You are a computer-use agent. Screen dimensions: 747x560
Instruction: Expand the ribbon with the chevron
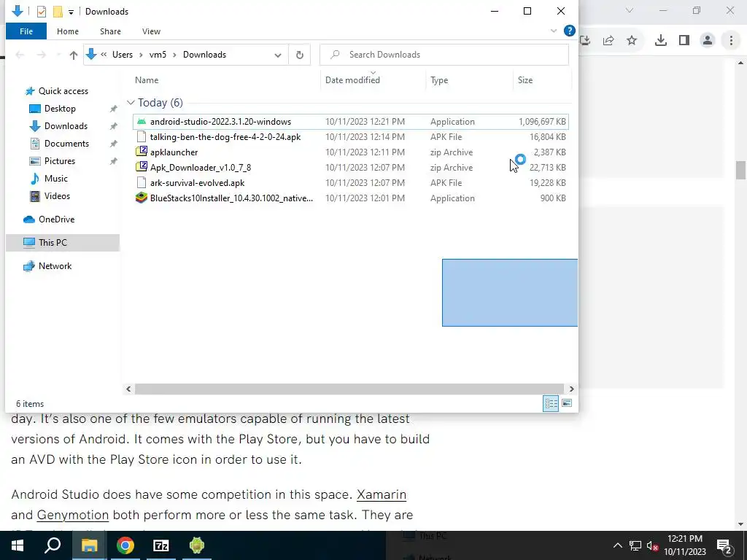(554, 31)
